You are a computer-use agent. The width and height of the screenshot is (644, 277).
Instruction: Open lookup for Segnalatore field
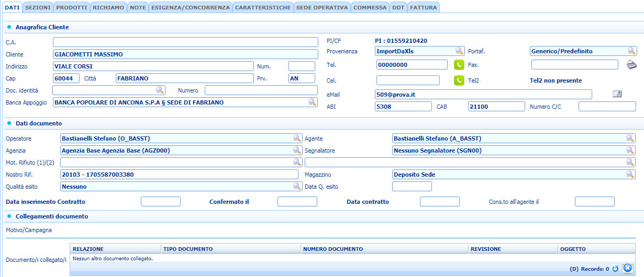630,151
